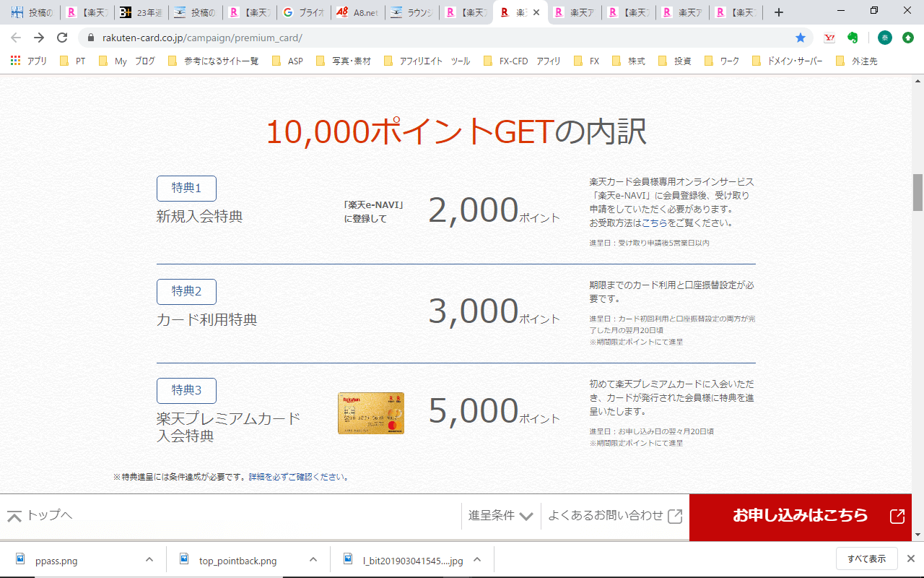The width and height of the screenshot is (924, 578).
Task: Open the アプリ apps grid shortcut
Action: (x=29, y=61)
